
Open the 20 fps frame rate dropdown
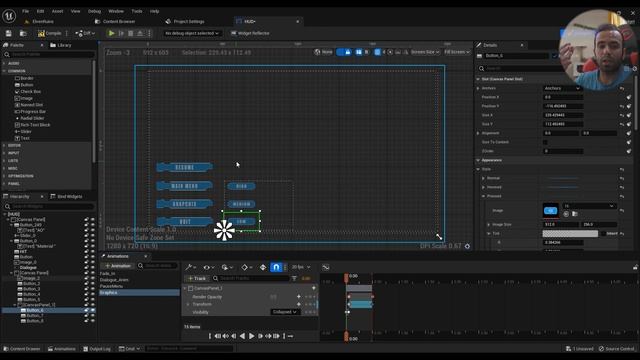[301, 267]
